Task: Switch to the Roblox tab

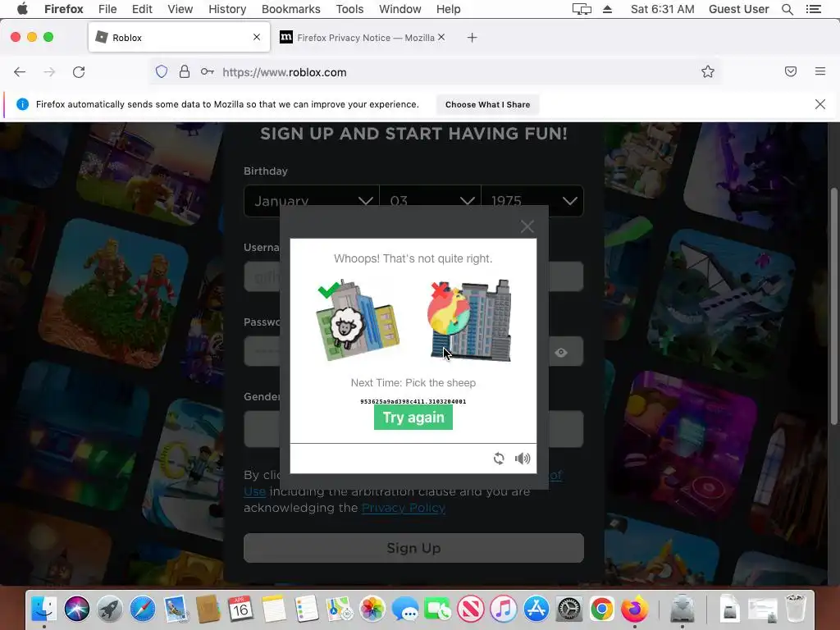Action: 179,38
